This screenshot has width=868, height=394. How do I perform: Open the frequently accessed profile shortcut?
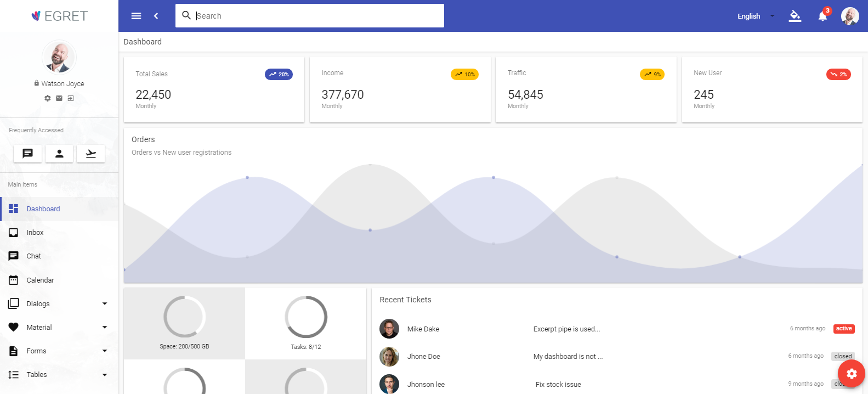click(59, 154)
